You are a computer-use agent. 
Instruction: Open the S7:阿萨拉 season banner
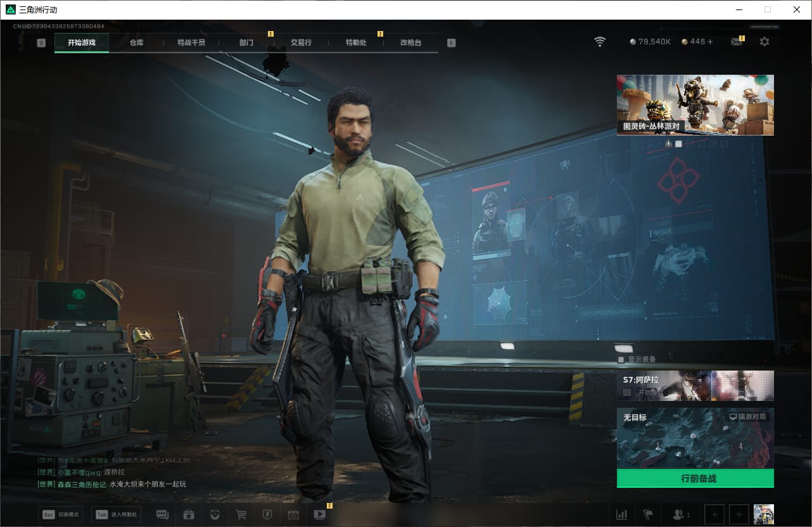[695, 386]
